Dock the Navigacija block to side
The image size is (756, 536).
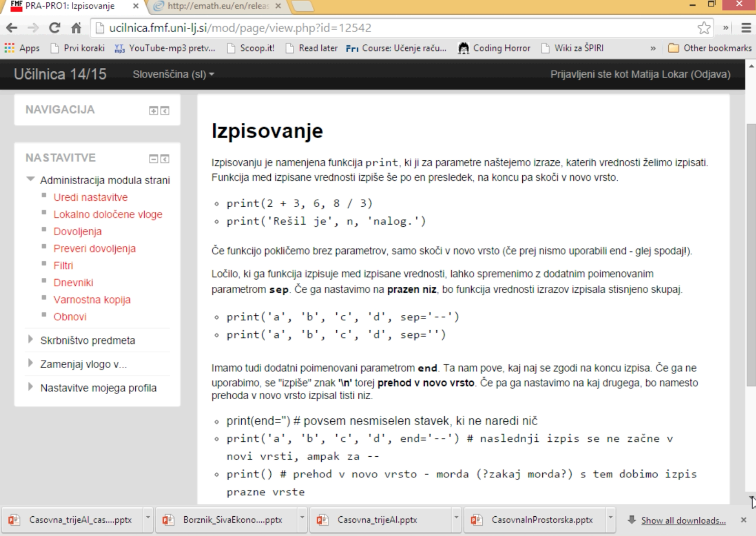click(x=165, y=110)
